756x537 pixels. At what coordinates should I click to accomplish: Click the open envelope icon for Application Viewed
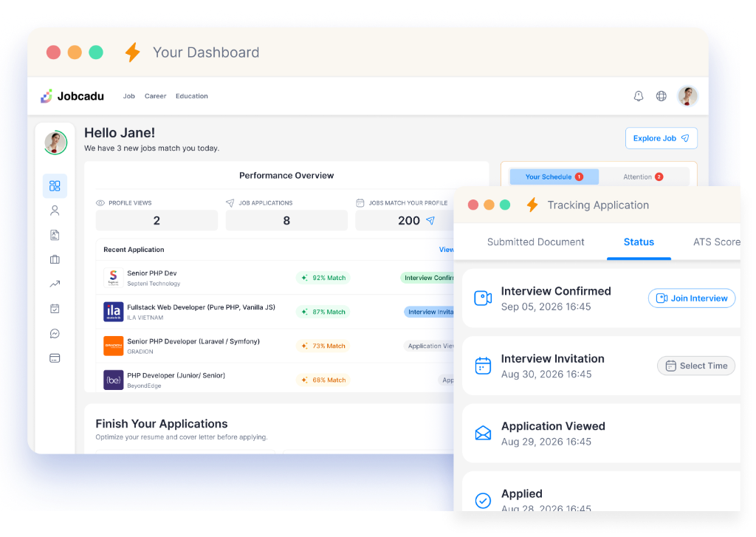[x=483, y=433]
